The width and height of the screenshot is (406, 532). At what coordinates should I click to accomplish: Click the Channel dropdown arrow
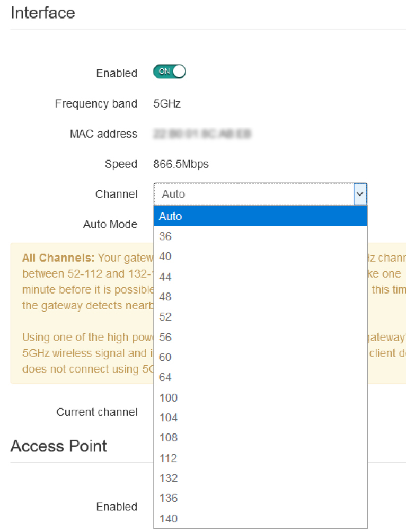pos(360,194)
